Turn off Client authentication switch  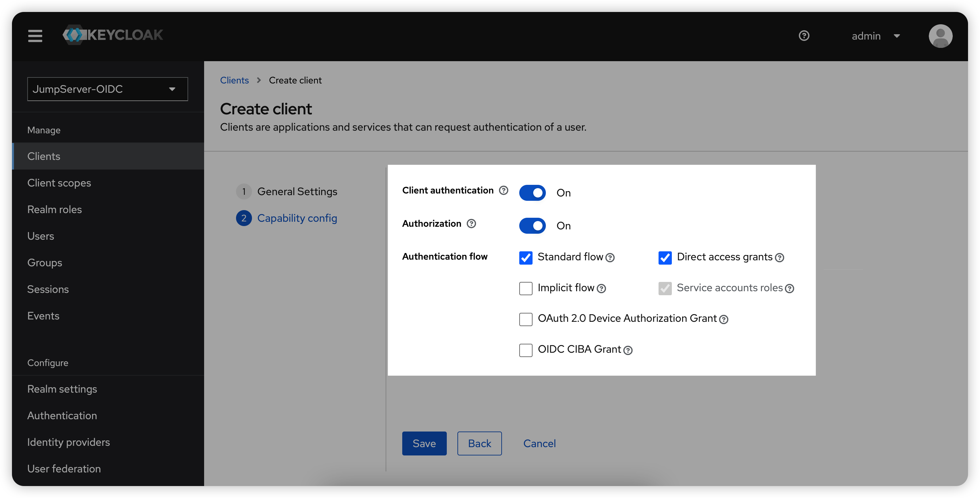tap(532, 193)
